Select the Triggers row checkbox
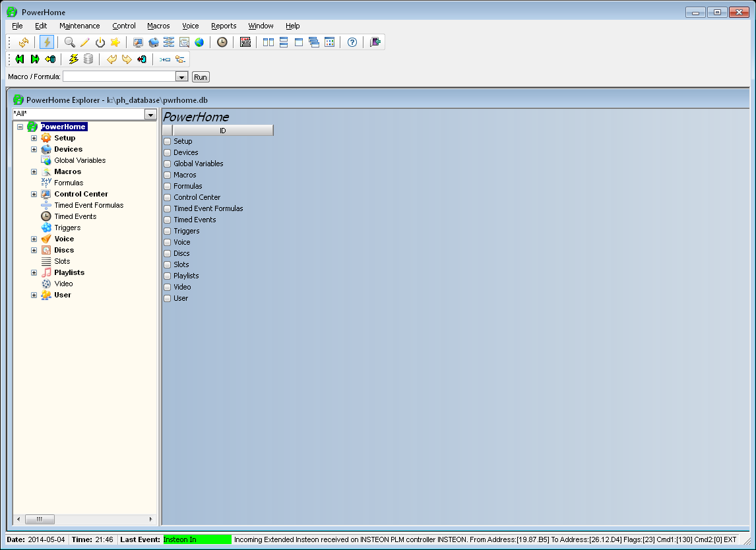756x550 pixels. pyautogui.click(x=168, y=231)
